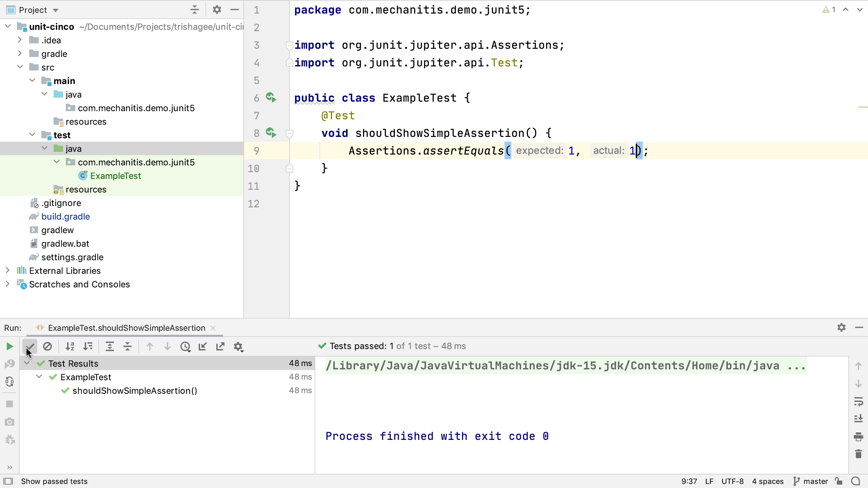Screen dimensions: 868x488
Task: Click master git branch widget
Action: click(x=810, y=481)
